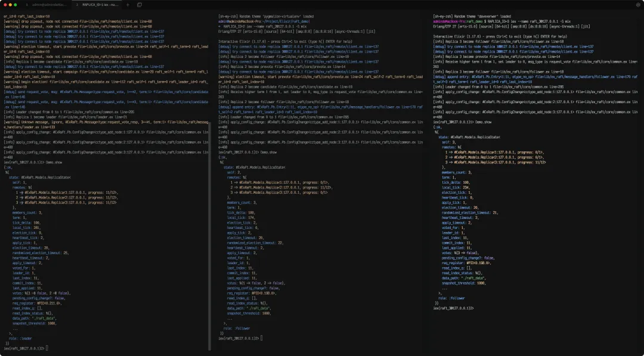
Task: Click "Random theme 'daveverwer' loaded" line
Action: click(x=472, y=17)
